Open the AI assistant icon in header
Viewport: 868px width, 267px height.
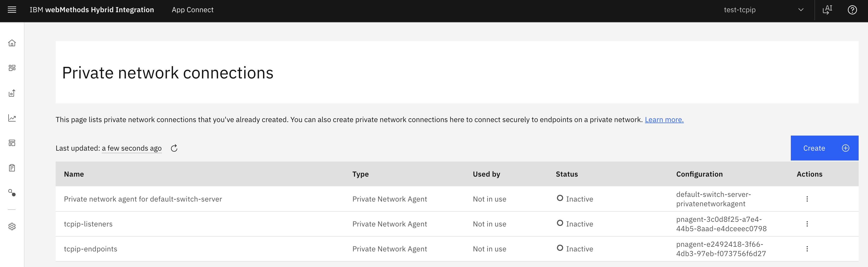[827, 10]
